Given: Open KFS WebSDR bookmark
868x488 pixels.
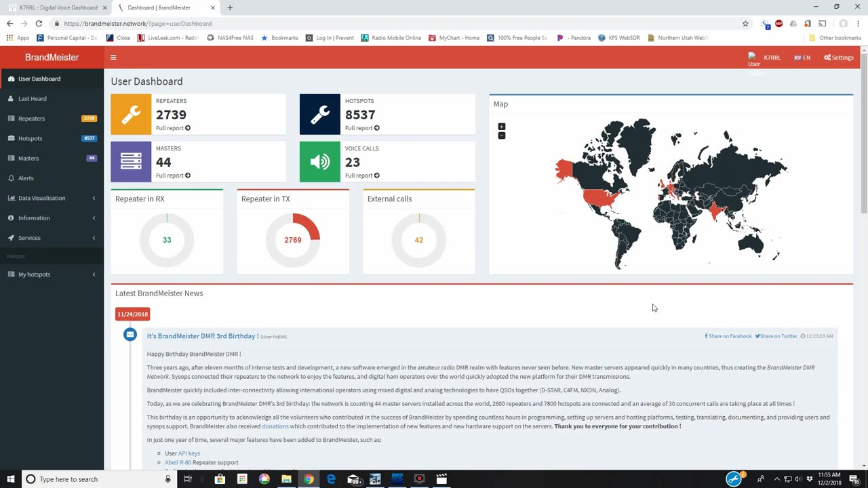Looking at the screenshot, I should [x=620, y=38].
